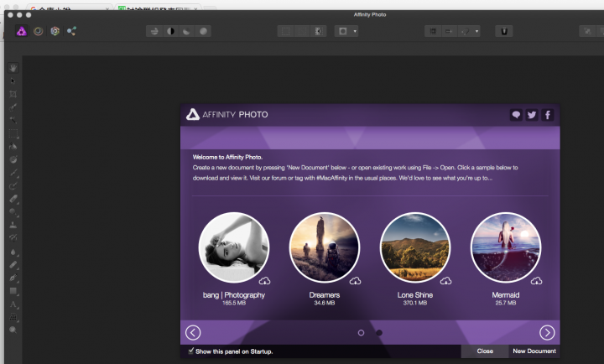
Task: Apply Auto Colours from the toolbar
Action: click(x=187, y=31)
